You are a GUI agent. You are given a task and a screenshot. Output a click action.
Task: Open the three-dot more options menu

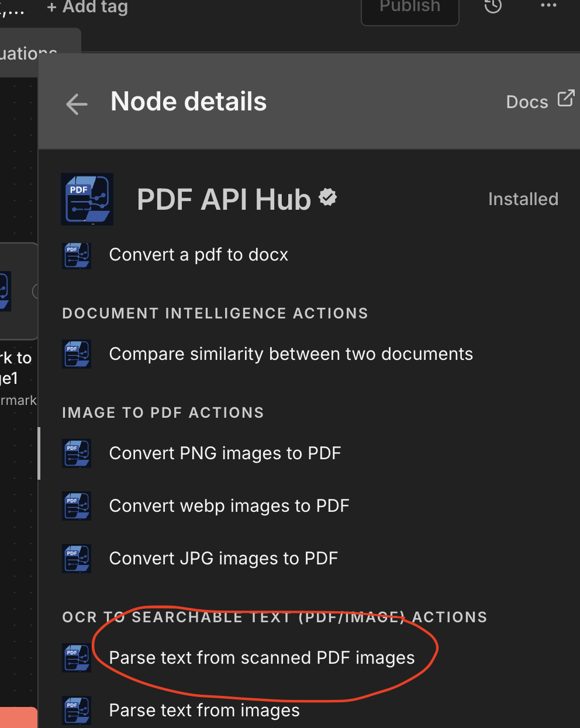(548, 6)
